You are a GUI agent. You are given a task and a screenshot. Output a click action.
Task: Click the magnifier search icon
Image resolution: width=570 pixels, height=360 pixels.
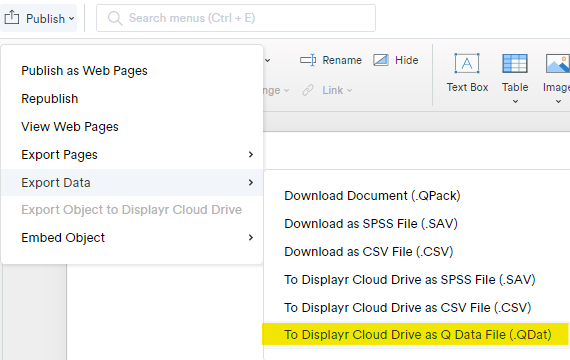(115, 18)
